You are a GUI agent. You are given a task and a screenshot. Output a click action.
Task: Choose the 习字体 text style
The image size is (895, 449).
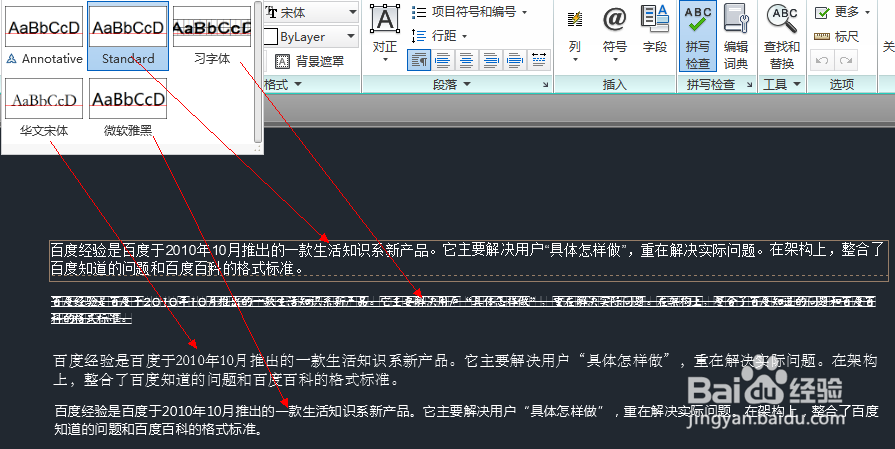point(212,35)
